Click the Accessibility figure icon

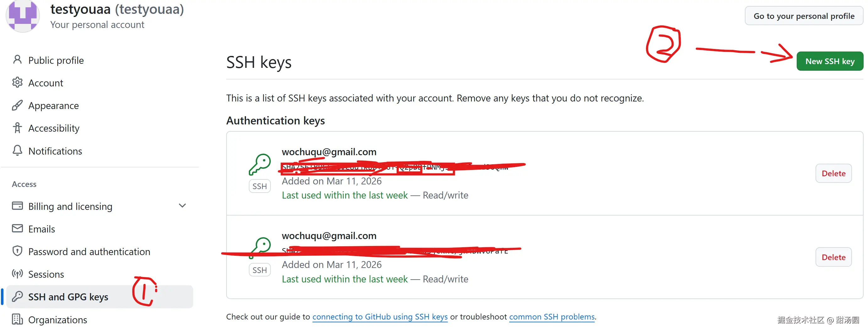click(x=17, y=128)
